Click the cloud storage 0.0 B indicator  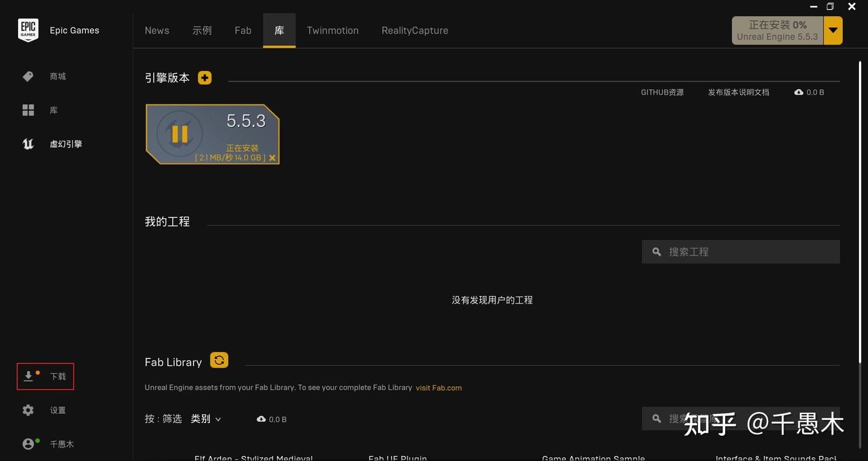pos(809,92)
